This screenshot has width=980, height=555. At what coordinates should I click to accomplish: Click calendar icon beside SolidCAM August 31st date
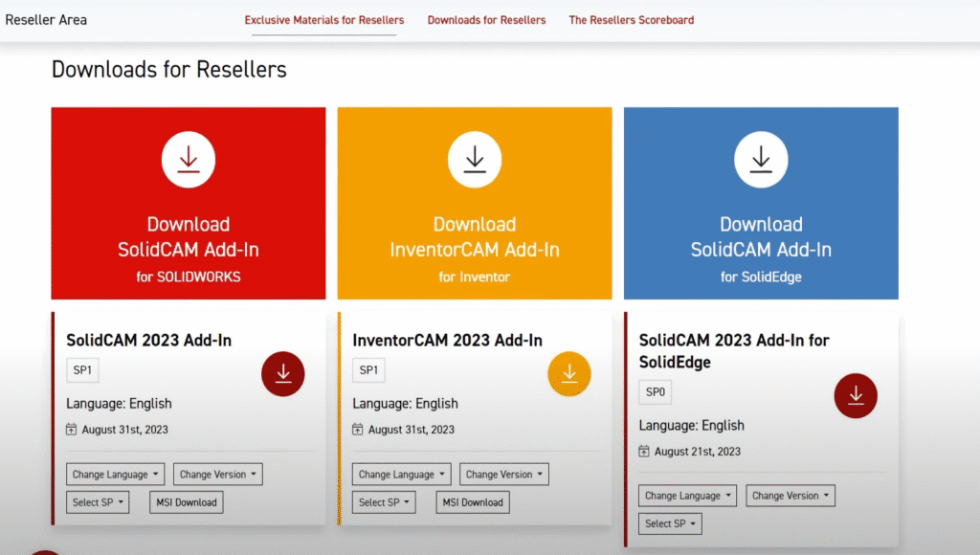[x=71, y=430]
